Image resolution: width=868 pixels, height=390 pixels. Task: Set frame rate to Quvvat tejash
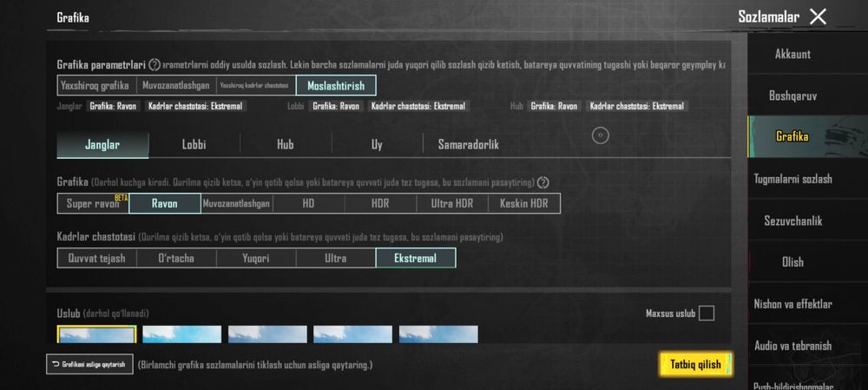point(97,258)
